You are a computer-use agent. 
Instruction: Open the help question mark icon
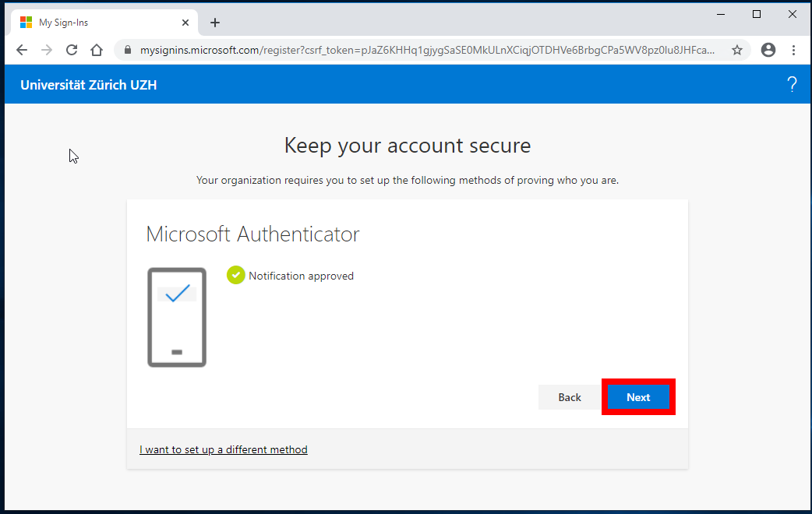[792, 85]
